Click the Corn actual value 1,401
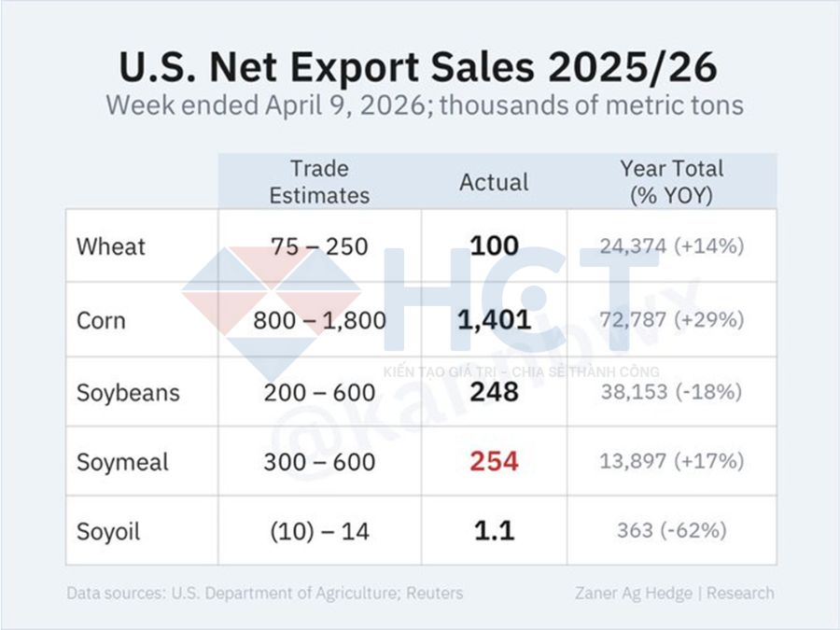 (x=494, y=320)
